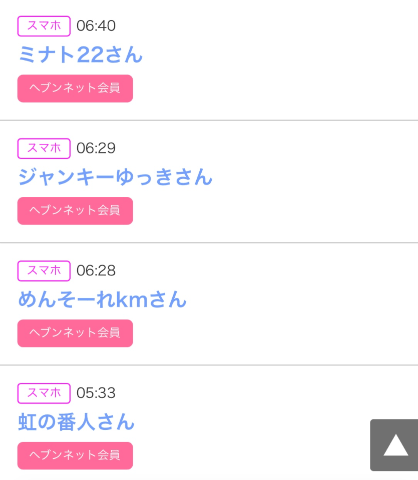Click the スマホ badge beside 05:33

tap(44, 393)
